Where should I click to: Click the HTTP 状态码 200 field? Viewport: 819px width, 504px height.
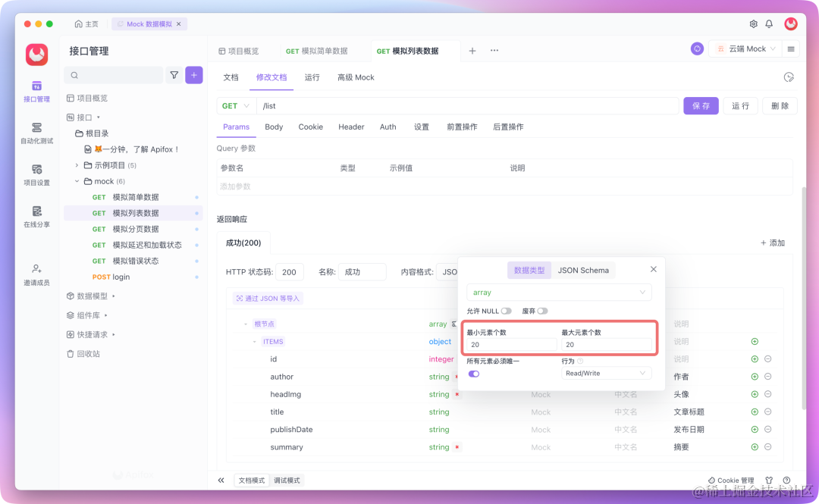click(x=290, y=272)
